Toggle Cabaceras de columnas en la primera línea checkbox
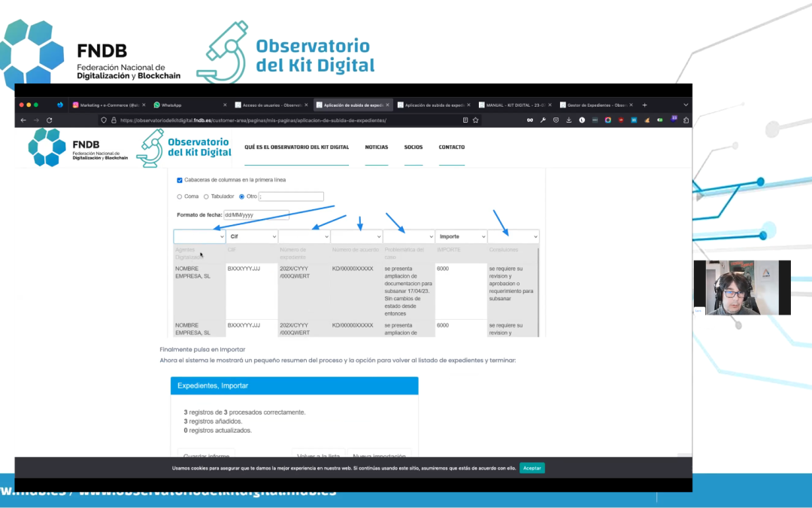 tap(180, 181)
